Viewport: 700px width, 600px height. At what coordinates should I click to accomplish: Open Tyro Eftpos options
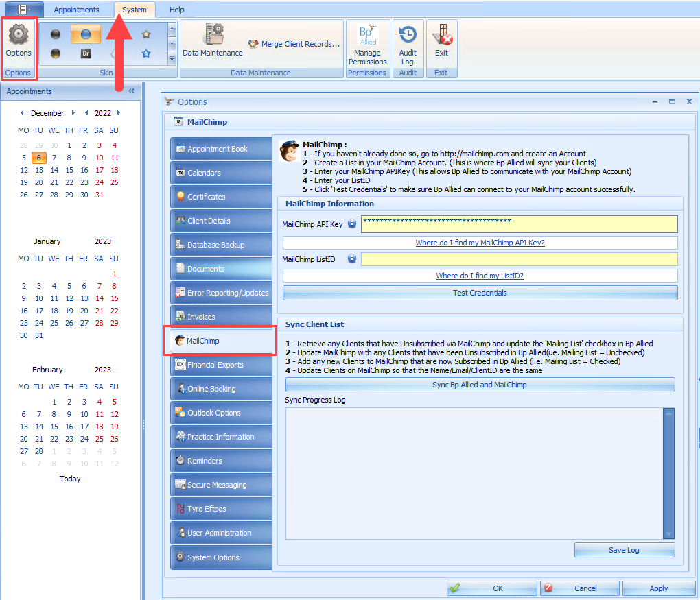coord(221,509)
